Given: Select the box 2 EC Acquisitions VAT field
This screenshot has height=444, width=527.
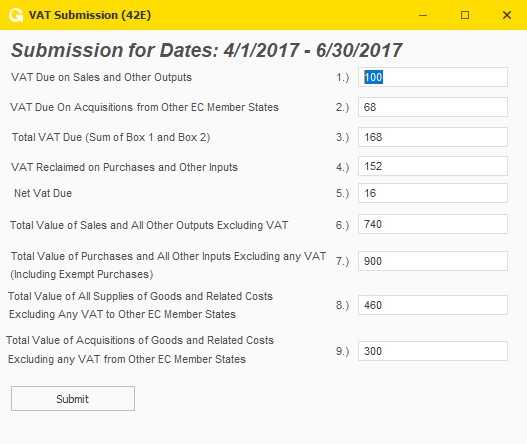Looking at the screenshot, I should (x=433, y=107).
